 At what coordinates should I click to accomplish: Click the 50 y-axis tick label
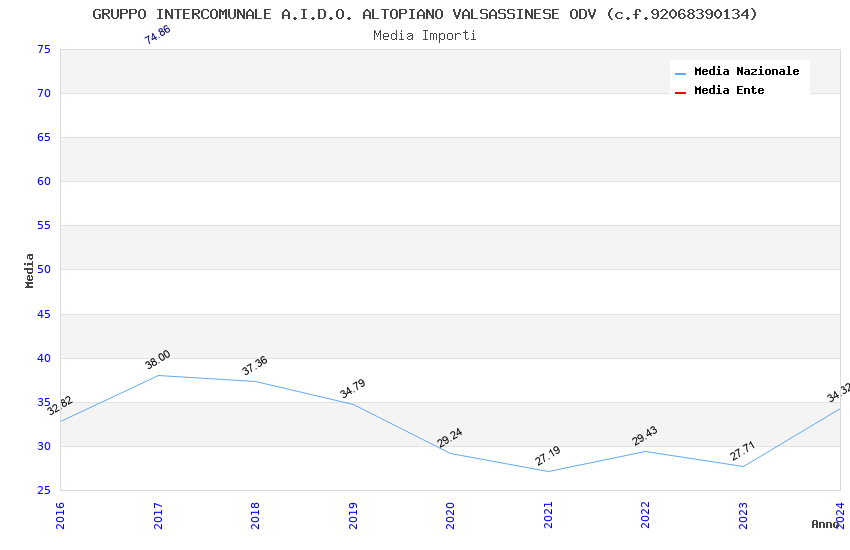[44, 269]
